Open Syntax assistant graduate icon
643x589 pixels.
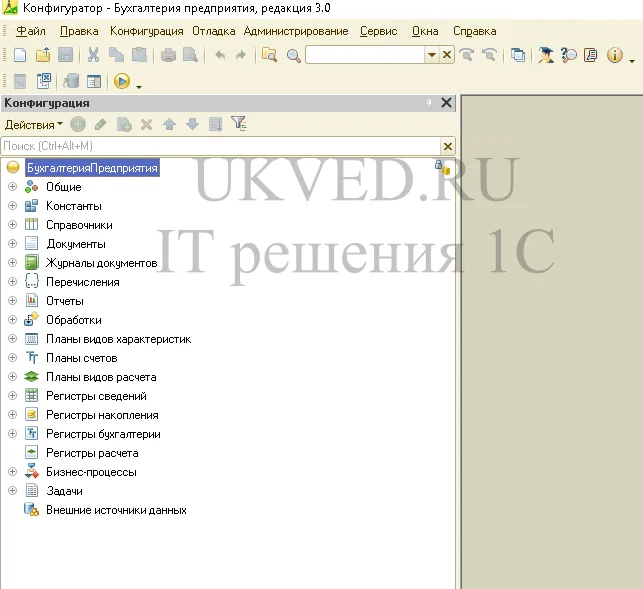click(x=546, y=55)
